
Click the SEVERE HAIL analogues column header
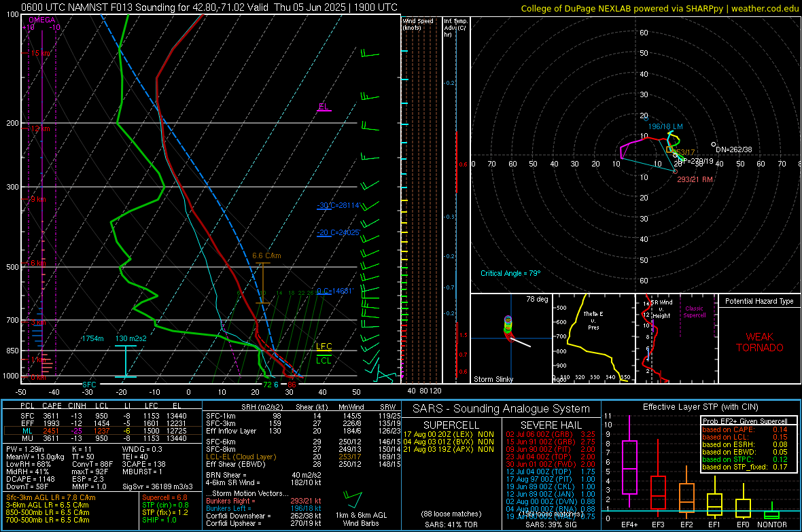coord(551,425)
